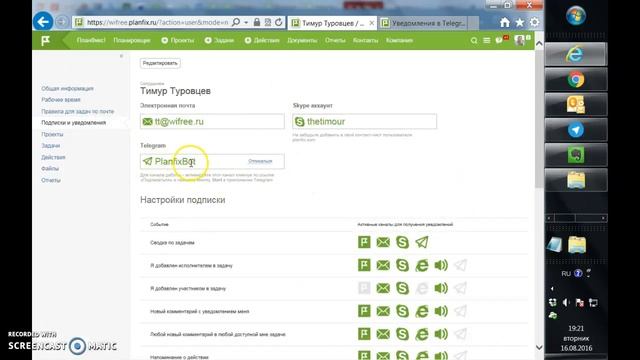Open the list menu icon in Planfix header
Viewport: 640px width, 360px height.
(487, 40)
